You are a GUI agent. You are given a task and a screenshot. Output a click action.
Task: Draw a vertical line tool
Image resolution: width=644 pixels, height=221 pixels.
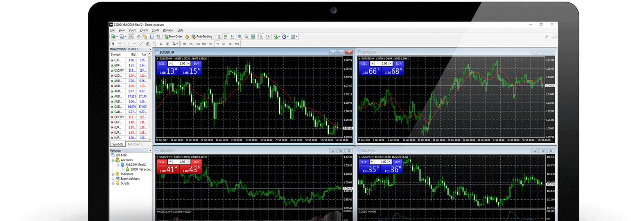[128, 44]
